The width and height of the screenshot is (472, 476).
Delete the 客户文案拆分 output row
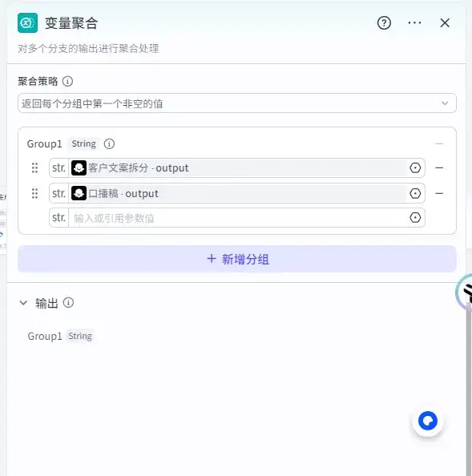click(439, 167)
